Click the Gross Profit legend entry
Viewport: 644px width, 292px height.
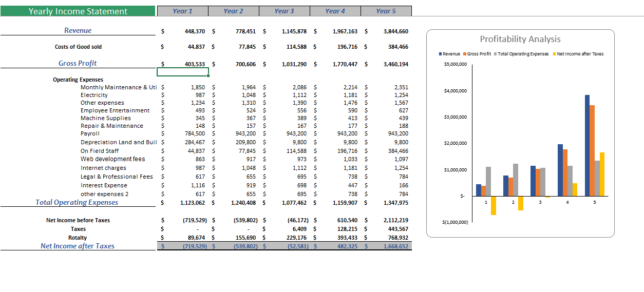477,54
